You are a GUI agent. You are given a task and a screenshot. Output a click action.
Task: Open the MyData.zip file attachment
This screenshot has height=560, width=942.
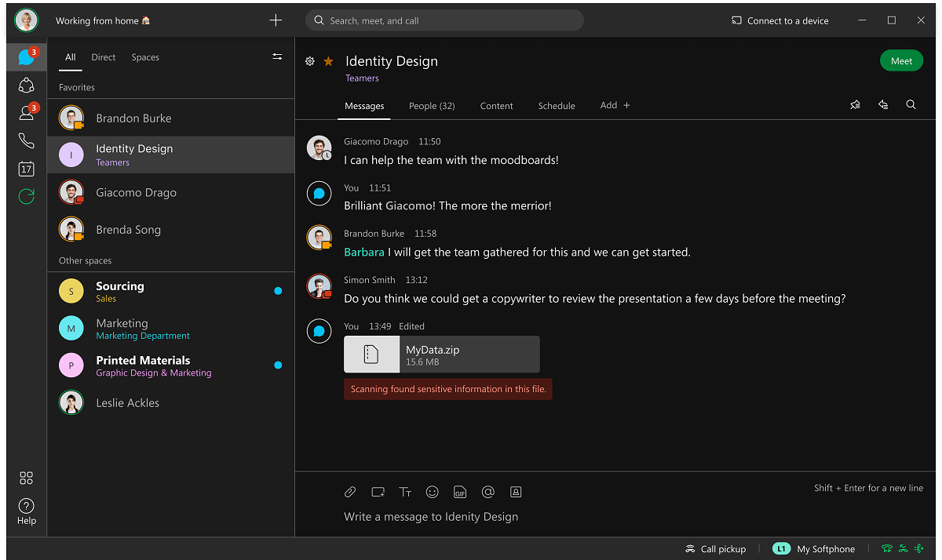tap(441, 355)
